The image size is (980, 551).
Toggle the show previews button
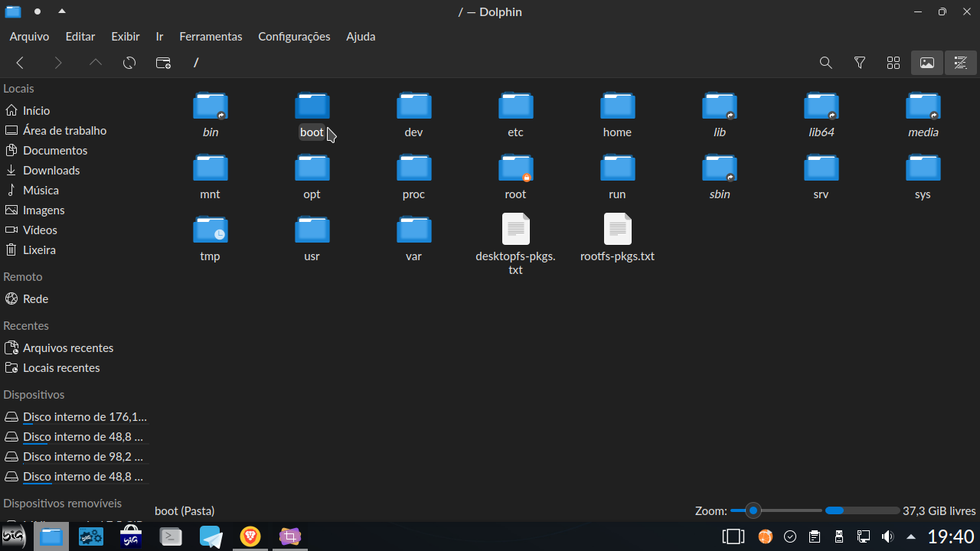click(x=926, y=63)
